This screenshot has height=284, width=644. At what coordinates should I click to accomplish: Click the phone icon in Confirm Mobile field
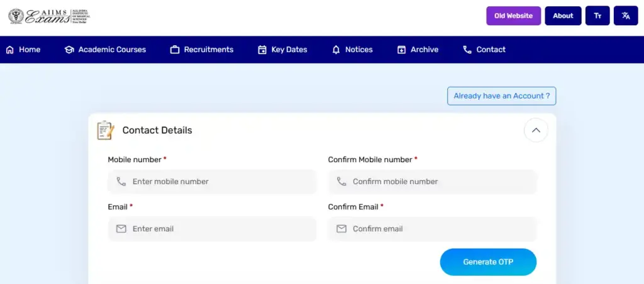click(341, 182)
